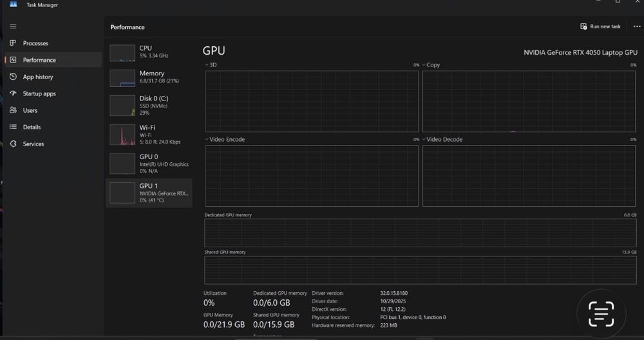644x340 pixels.
Task: Open the Services page label
Action: [33, 144]
